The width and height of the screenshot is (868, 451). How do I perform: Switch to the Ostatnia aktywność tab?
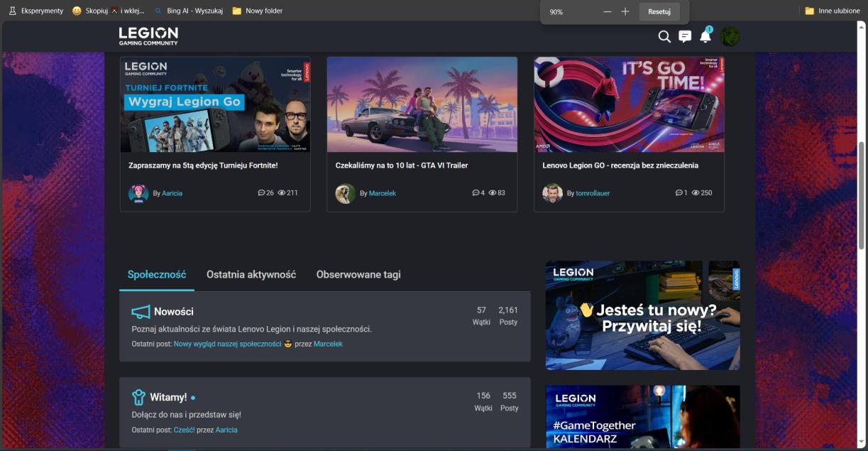[251, 275]
